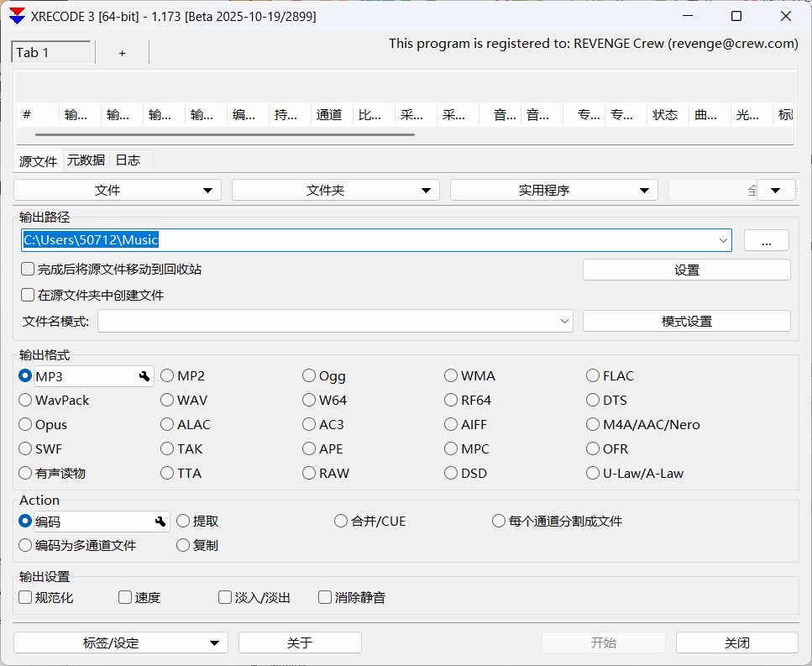
Task: Toggle the 规范化 output setting
Action: click(x=24, y=597)
